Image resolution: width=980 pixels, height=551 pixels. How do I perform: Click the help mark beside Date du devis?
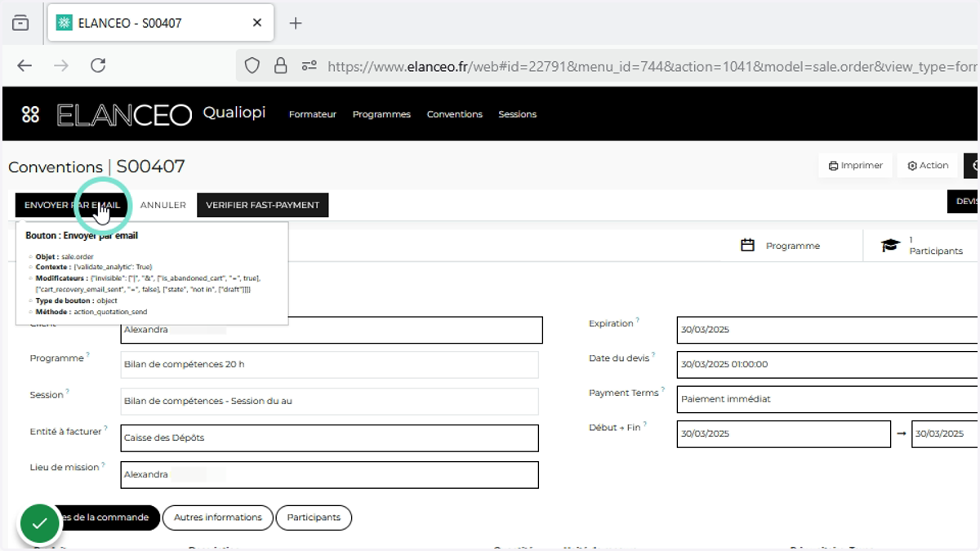tap(653, 356)
